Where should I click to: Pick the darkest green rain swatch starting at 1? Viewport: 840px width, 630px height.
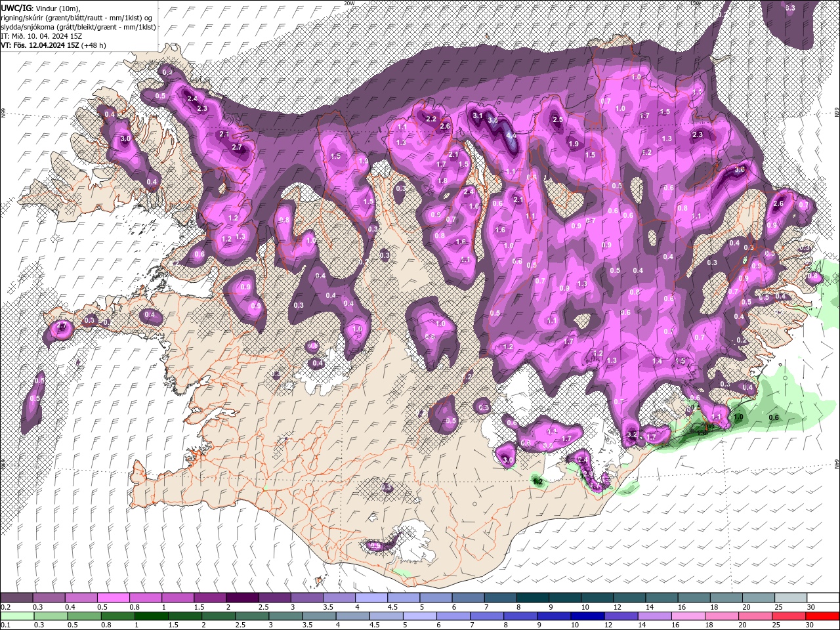[x=152, y=616]
